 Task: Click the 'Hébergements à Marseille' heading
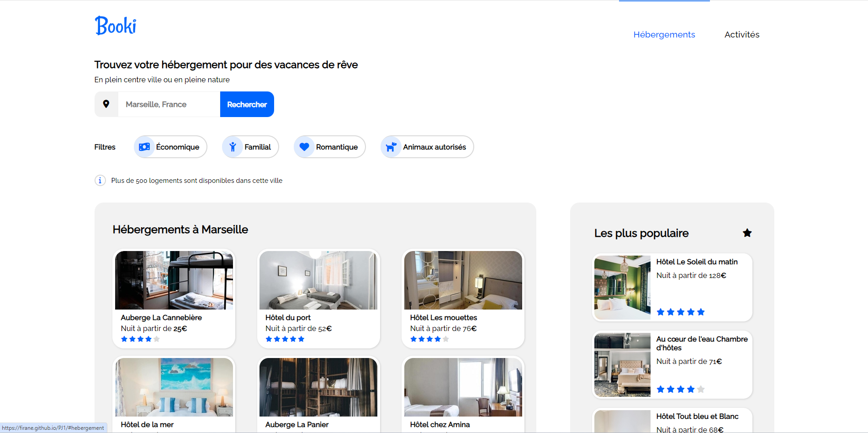[x=180, y=230]
